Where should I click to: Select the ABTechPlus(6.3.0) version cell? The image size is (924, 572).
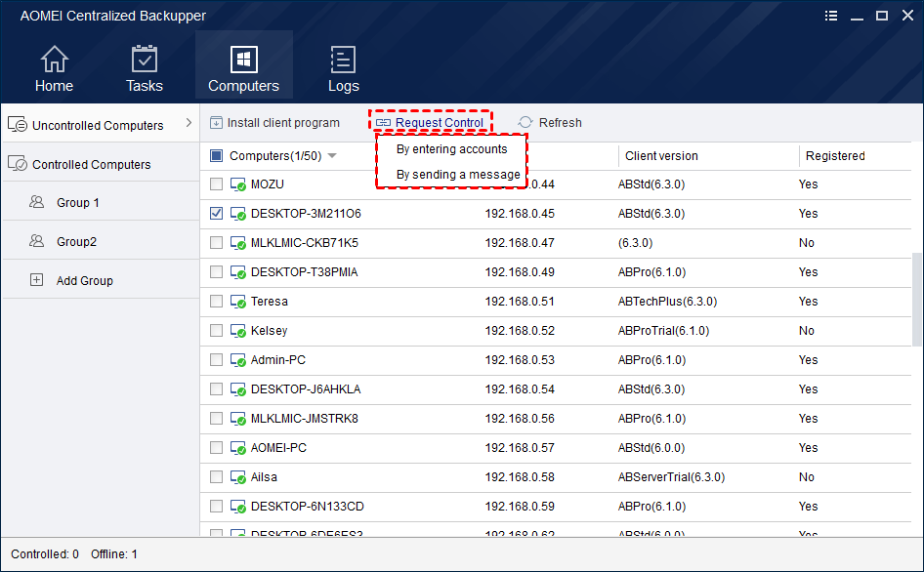(x=667, y=301)
